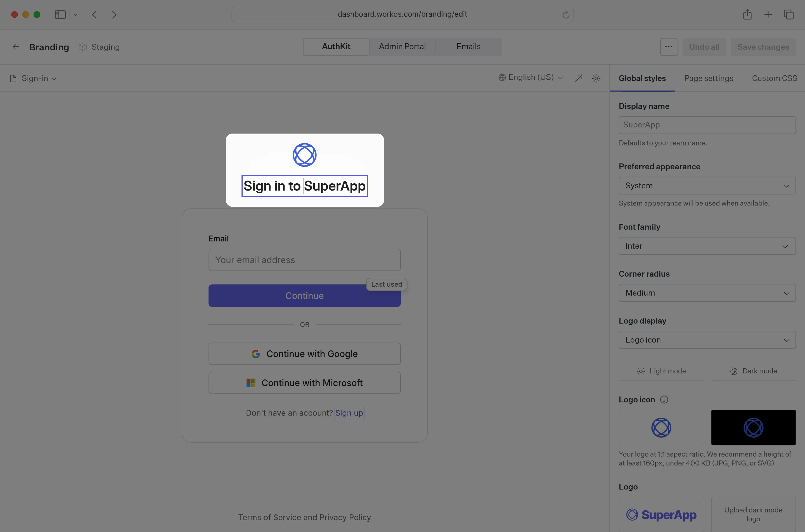Click the Your email address field
This screenshot has height=532, width=805.
[x=304, y=260]
